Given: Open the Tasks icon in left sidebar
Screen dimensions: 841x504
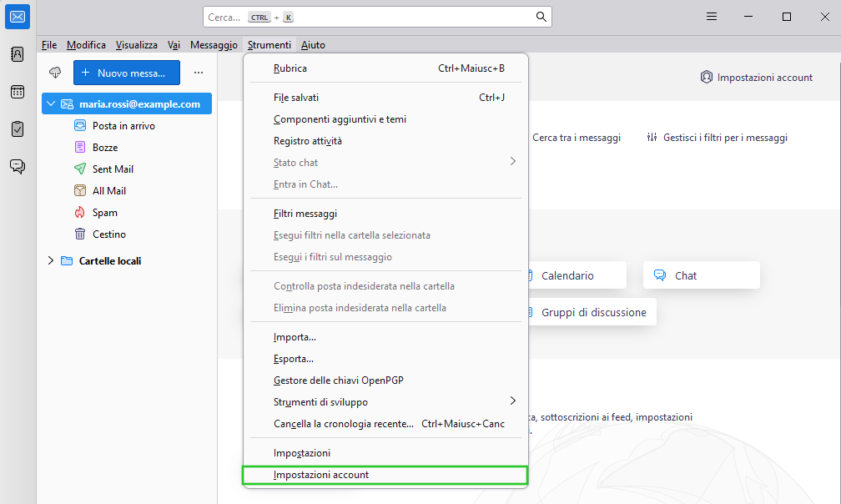Looking at the screenshot, I should click(x=18, y=129).
